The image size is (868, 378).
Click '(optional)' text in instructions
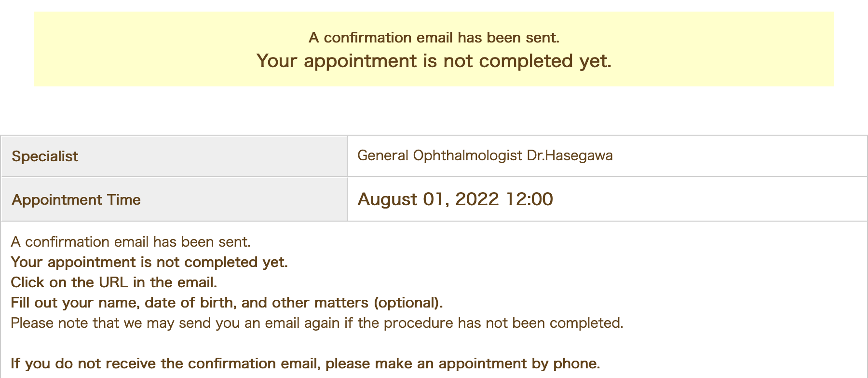click(x=408, y=302)
